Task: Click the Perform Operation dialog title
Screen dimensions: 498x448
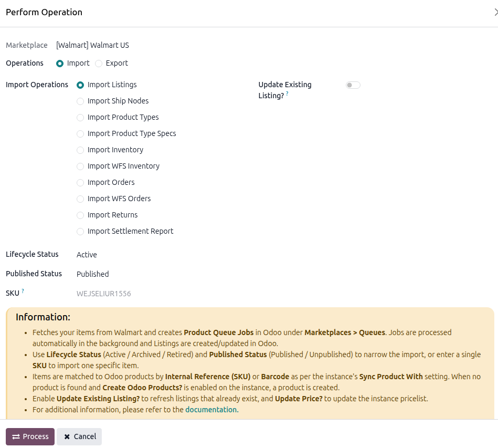Action: [44, 12]
